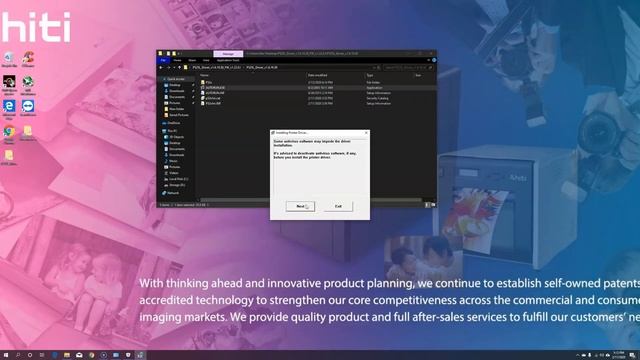This screenshot has width=640, height=360.
Task: Open the View ribbon tab in Explorer
Action: click(x=206, y=60)
